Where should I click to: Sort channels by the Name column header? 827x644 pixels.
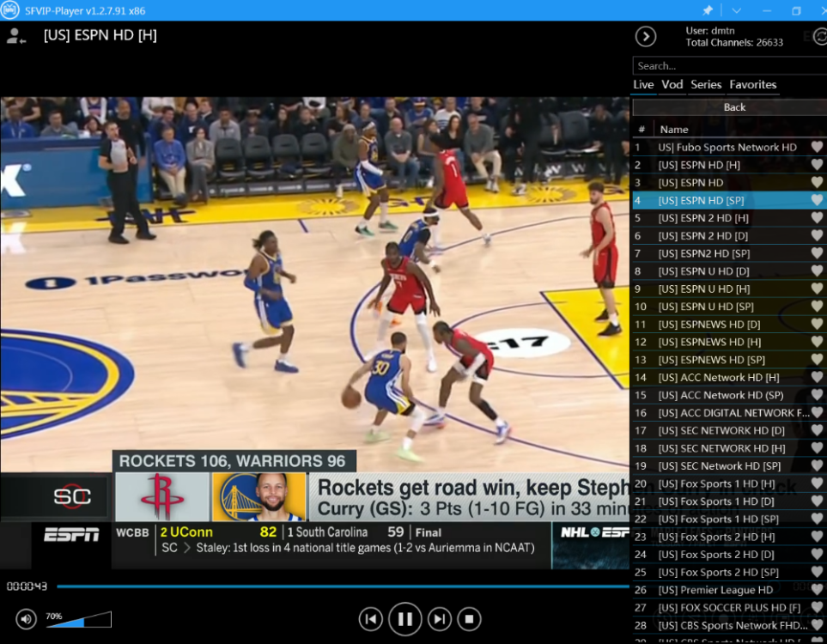(674, 129)
